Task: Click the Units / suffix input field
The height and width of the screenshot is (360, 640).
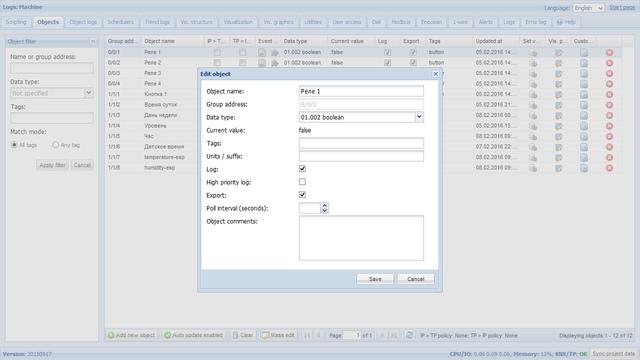Action: 361,156
